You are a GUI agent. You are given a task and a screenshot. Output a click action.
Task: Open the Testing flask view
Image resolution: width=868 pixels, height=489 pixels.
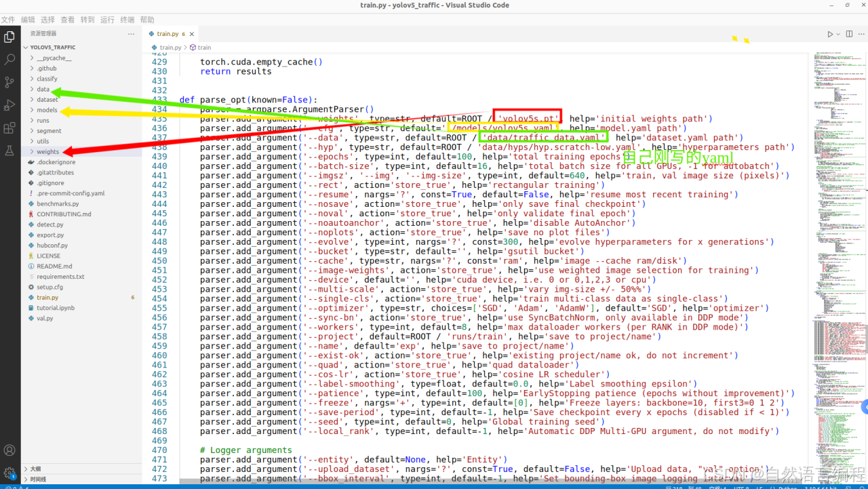[x=9, y=151]
